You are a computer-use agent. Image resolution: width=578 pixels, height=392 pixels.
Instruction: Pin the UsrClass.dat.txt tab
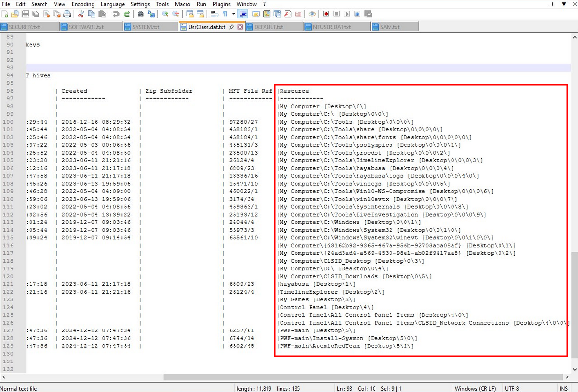[232, 27]
